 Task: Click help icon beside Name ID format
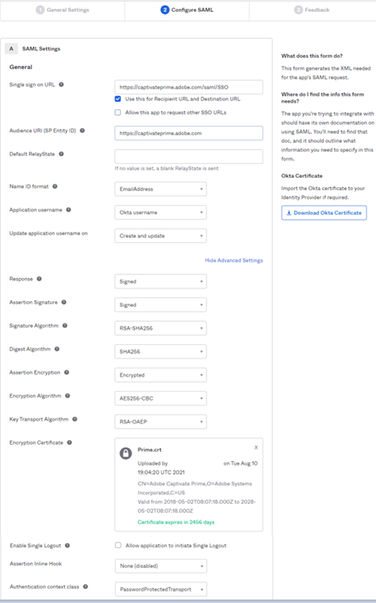coord(55,187)
